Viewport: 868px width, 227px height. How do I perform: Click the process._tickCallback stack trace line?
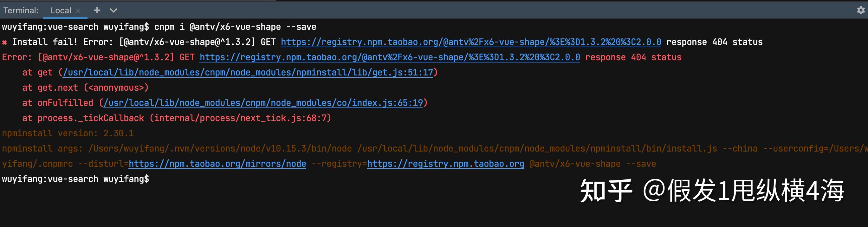(177, 118)
